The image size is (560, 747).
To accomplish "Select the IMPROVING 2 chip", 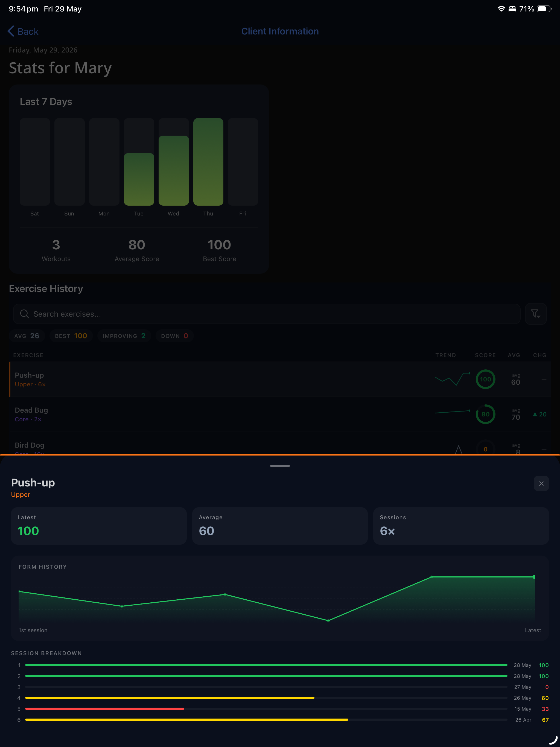I will click(124, 336).
